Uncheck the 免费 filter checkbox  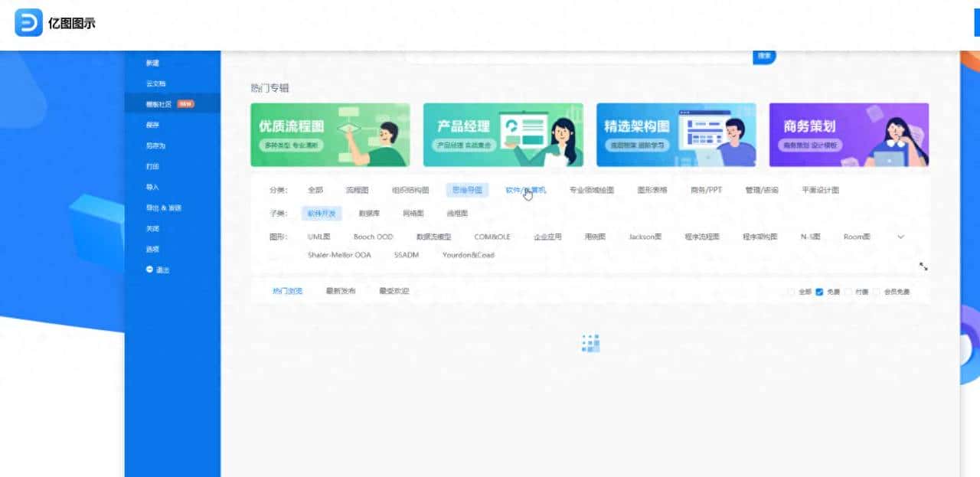(x=819, y=291)
